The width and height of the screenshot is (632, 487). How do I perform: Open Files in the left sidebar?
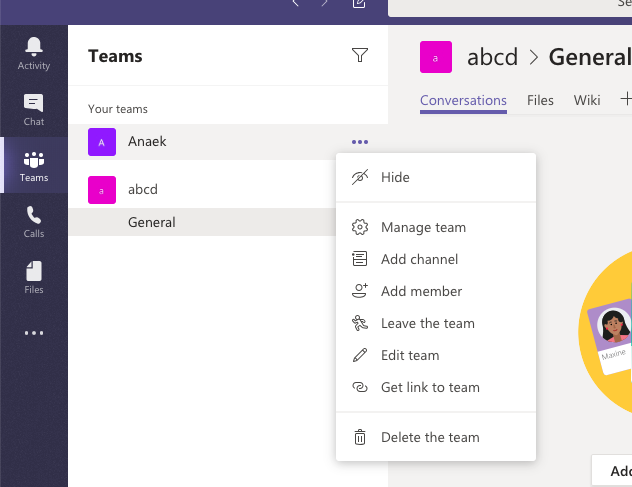(x=34, y=277)
